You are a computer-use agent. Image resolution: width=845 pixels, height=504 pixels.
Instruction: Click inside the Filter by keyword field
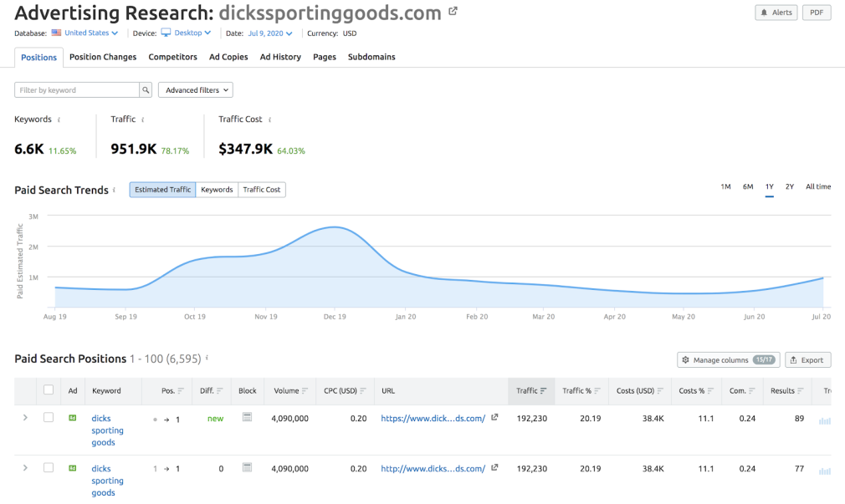click(75, 89)
